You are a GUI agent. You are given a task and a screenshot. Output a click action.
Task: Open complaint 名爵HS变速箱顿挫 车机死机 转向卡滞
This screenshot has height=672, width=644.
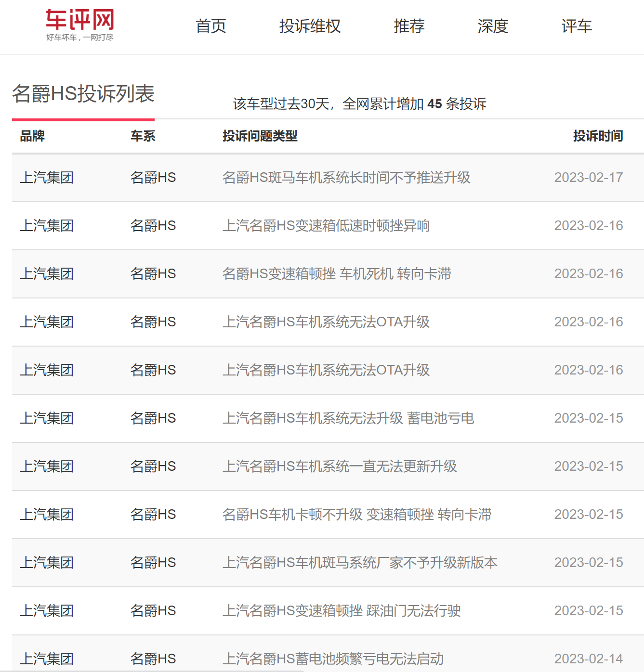coord(337,274)
